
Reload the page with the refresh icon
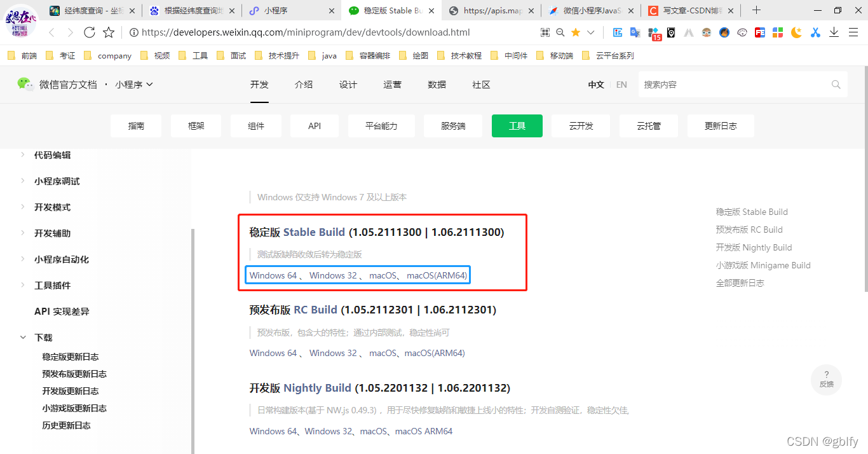coord(90,32)
